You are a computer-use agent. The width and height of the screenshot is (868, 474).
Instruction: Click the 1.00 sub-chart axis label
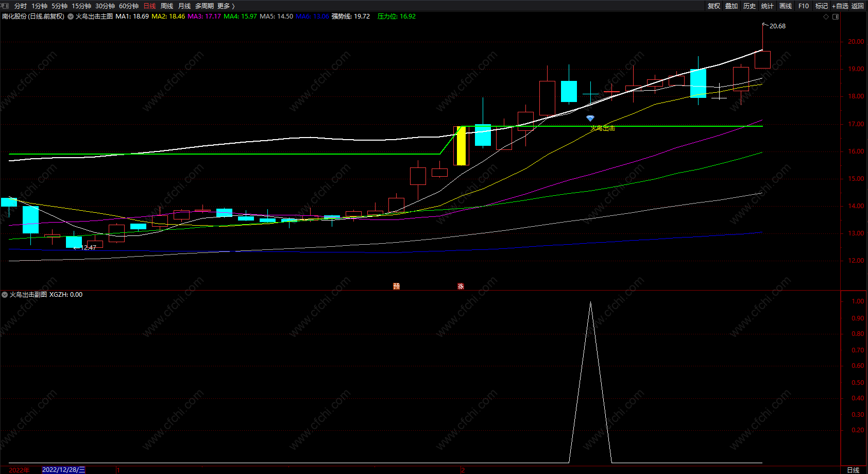[858, 301]
